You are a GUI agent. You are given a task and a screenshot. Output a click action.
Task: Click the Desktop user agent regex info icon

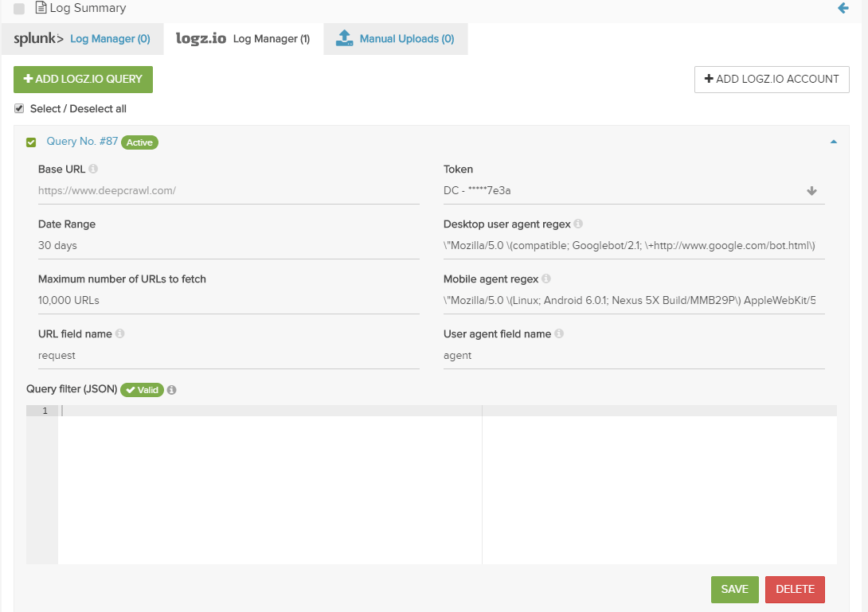click(578, 224)
